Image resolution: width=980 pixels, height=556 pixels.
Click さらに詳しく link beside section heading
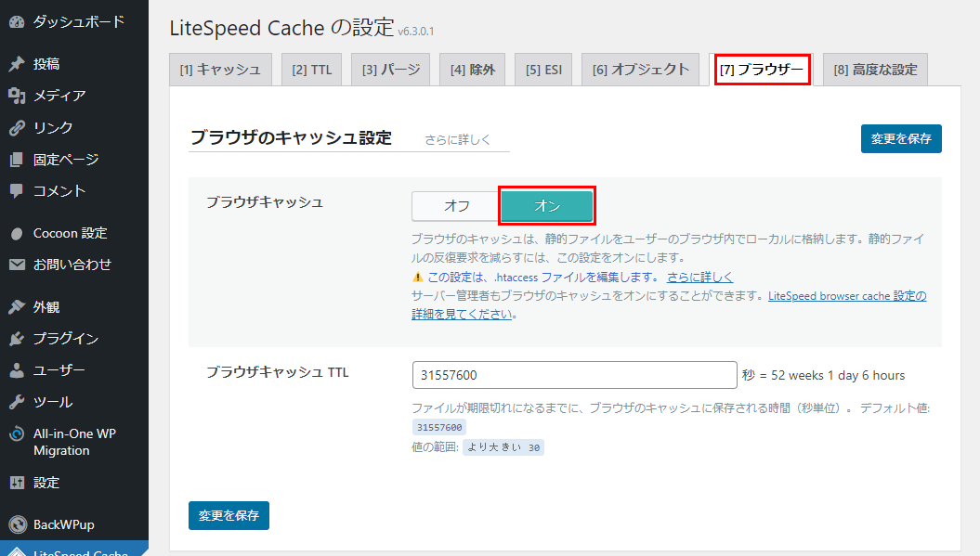(457, 140)
